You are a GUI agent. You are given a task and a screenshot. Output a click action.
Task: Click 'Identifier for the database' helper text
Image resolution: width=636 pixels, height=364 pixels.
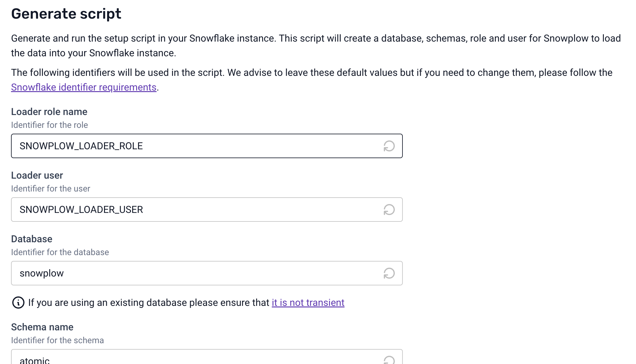(60, 252)
